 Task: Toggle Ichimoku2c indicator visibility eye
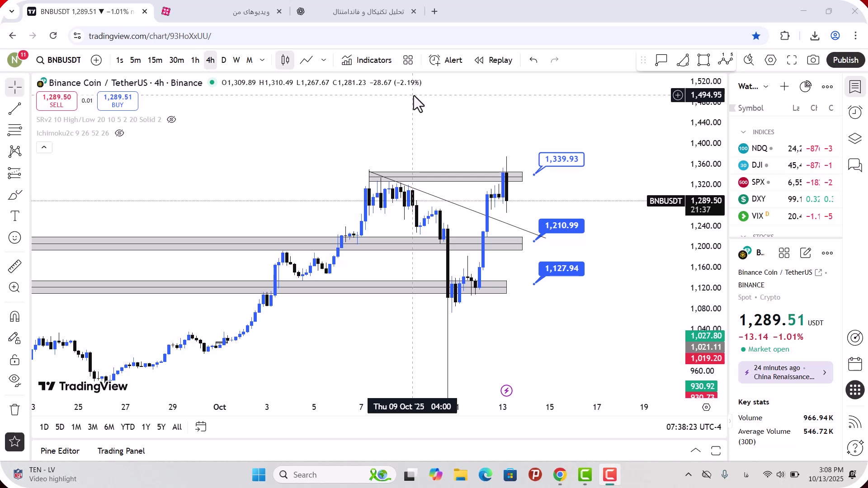click(x=119, y=133)
